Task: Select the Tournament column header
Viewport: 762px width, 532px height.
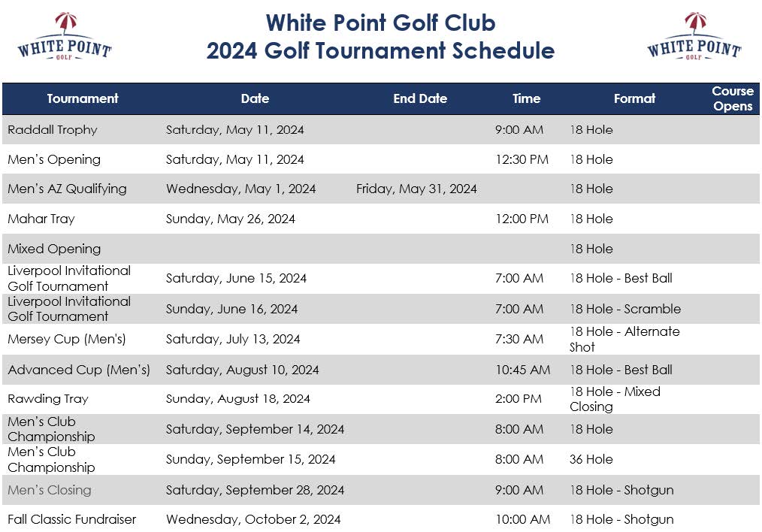Action: coord(83,98)
